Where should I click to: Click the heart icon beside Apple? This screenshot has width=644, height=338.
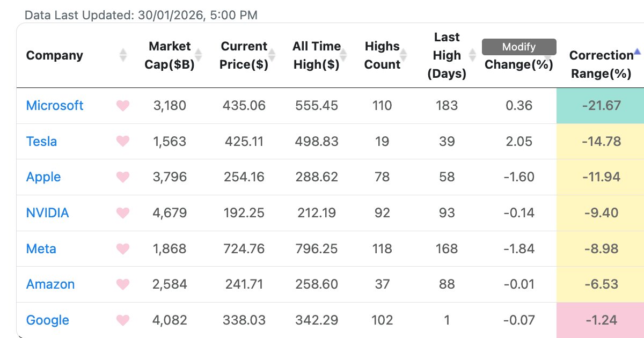pyautogui.click(x=123, y=177)
